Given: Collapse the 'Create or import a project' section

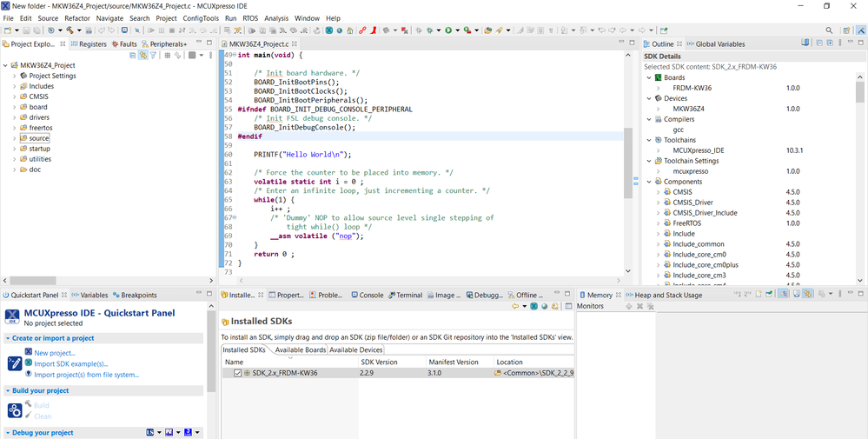Looking at the screenshot, I should [7, 338].
